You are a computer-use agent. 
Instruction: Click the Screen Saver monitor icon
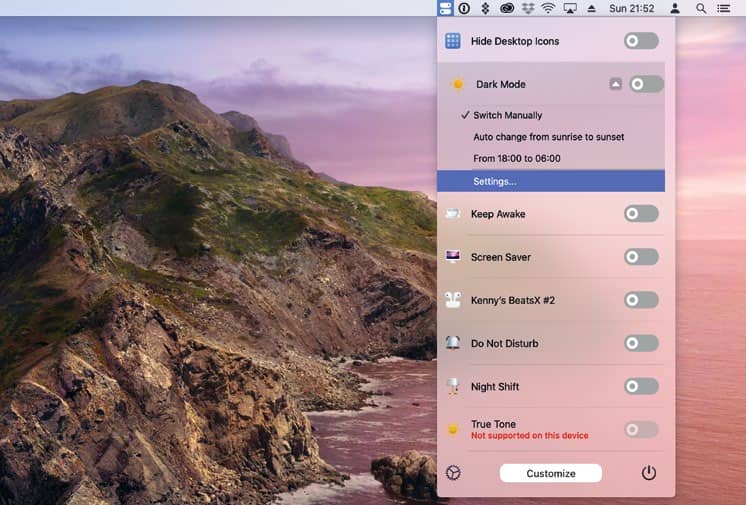click(x=452, y=257)
